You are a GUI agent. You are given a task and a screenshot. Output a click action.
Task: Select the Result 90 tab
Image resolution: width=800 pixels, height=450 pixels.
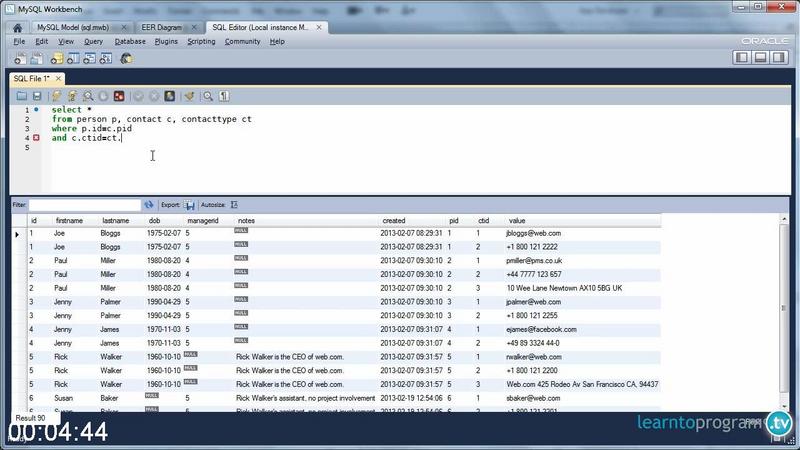(x=30, y=418)
